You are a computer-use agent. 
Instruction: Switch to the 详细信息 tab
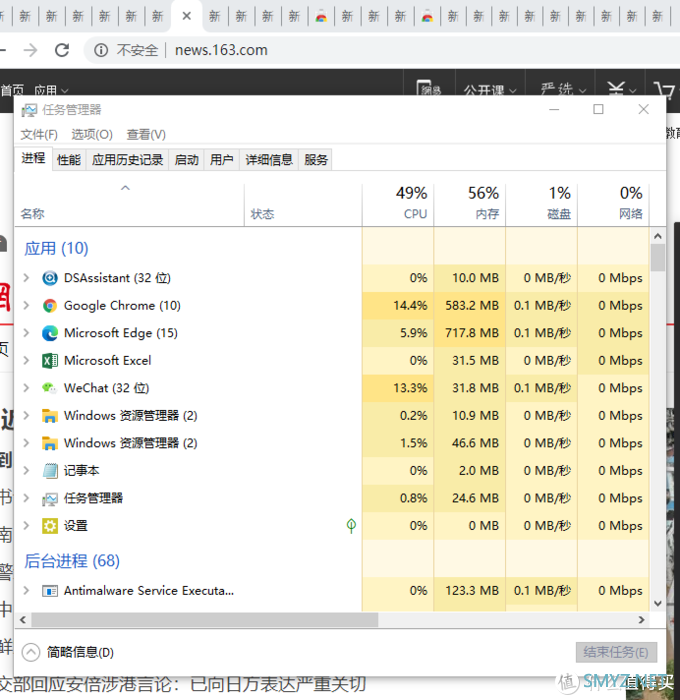(269, 159)
